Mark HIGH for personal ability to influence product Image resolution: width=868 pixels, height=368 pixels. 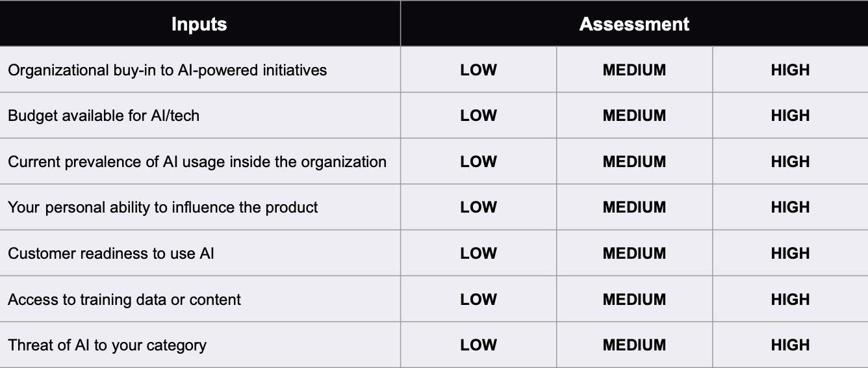(790, 207)
